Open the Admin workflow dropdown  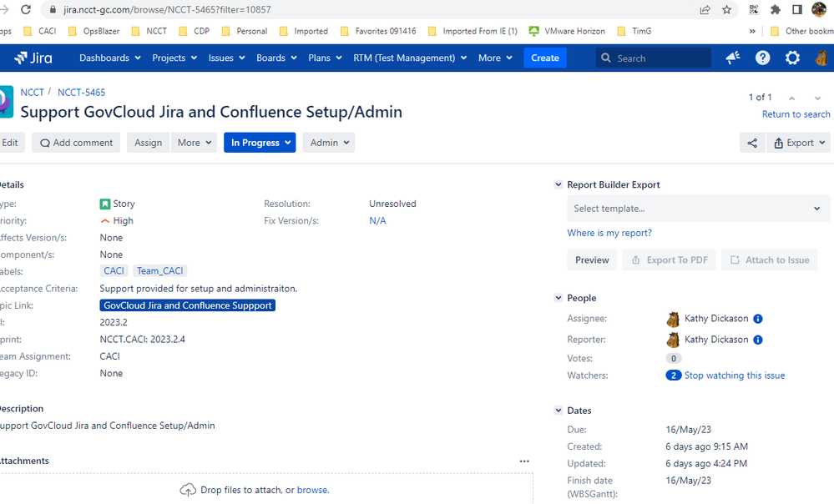pos(329,143)
